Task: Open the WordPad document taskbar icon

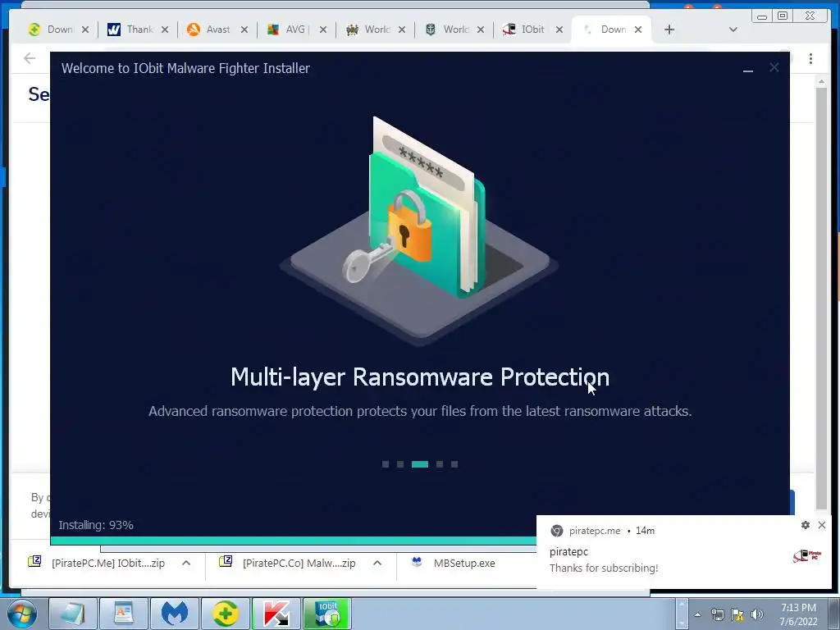Action: coord(123,614)
